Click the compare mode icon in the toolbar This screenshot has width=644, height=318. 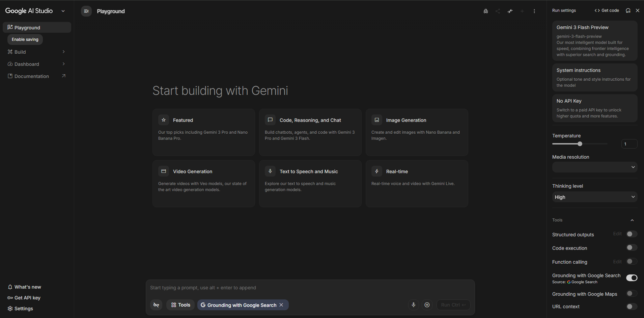pos(510,11)
